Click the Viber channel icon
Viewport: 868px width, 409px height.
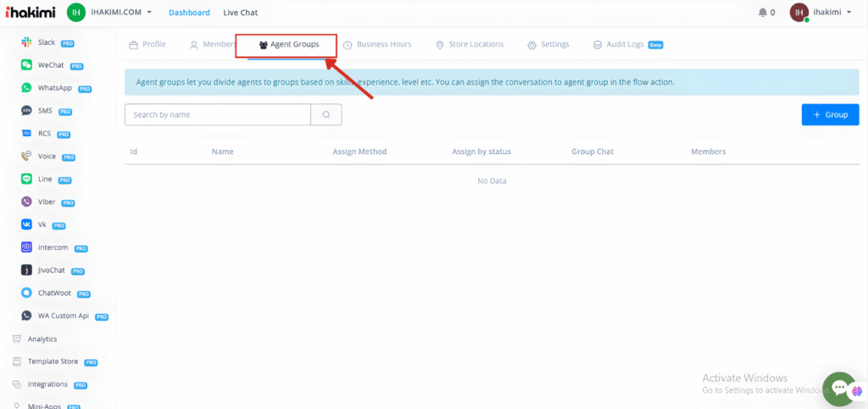click(26, 202)
